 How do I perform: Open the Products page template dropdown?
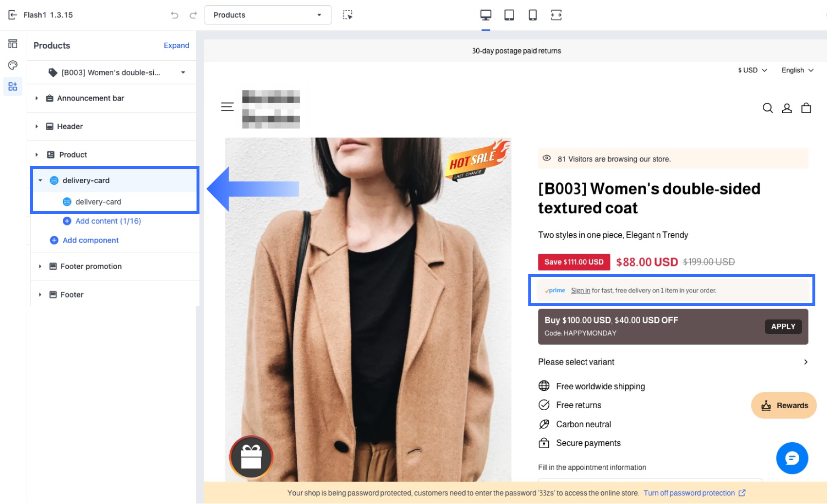(x=268, y=15)
